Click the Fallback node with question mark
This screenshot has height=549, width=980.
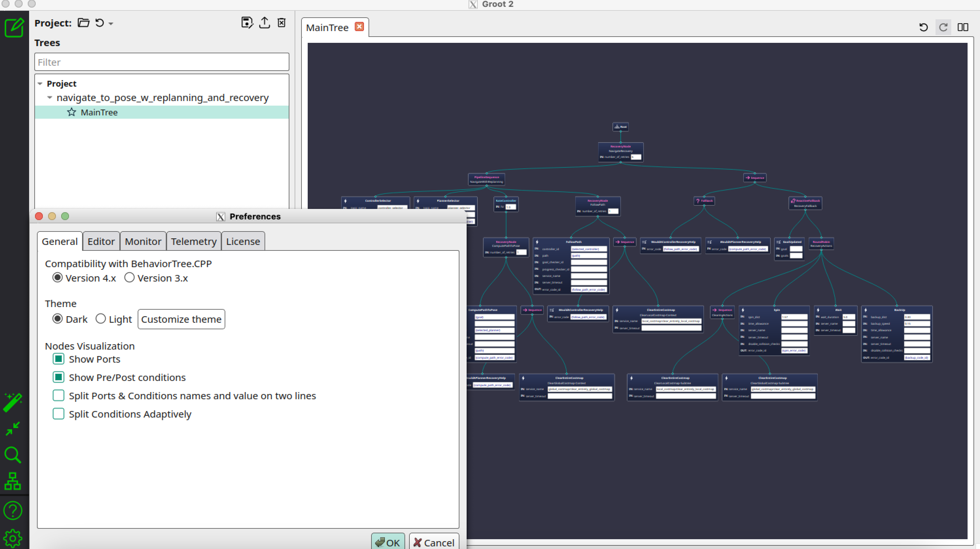[x=704, y=200]
